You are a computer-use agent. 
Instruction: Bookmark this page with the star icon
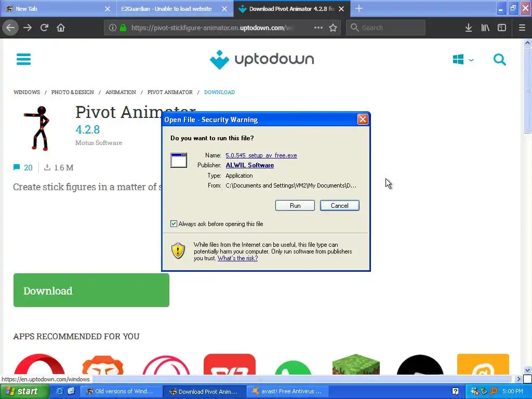[333, 28]
